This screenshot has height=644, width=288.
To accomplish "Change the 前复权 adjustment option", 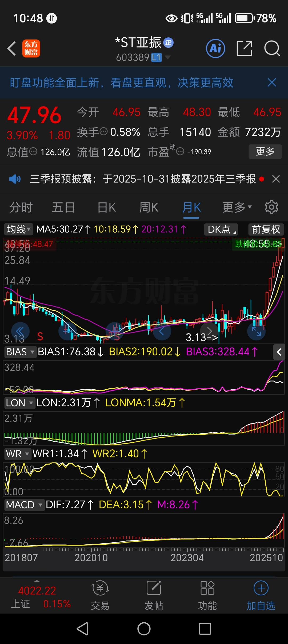I will click(x=266, y=229).
